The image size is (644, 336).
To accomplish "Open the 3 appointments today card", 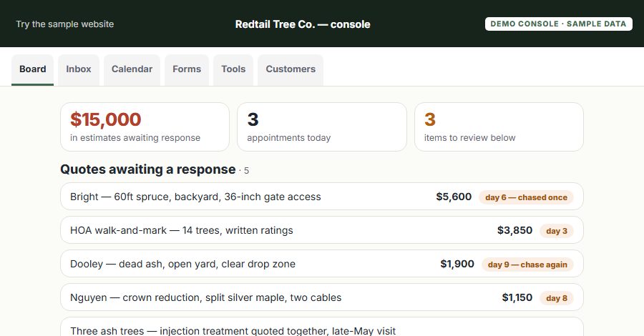I will [322, 127].
